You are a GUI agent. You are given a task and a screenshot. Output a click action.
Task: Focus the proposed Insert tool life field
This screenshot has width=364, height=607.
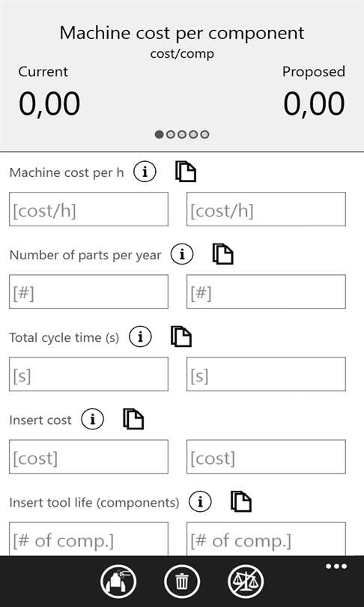[266, 539]
